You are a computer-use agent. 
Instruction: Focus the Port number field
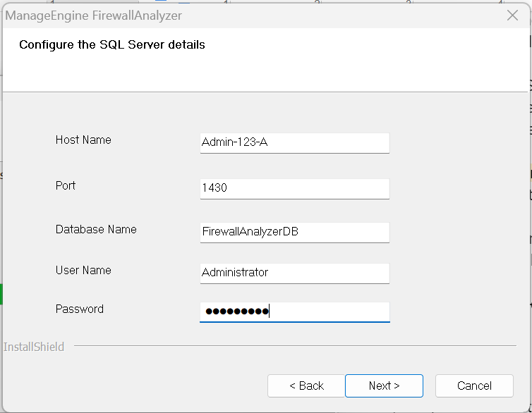[x=294, y=188]
